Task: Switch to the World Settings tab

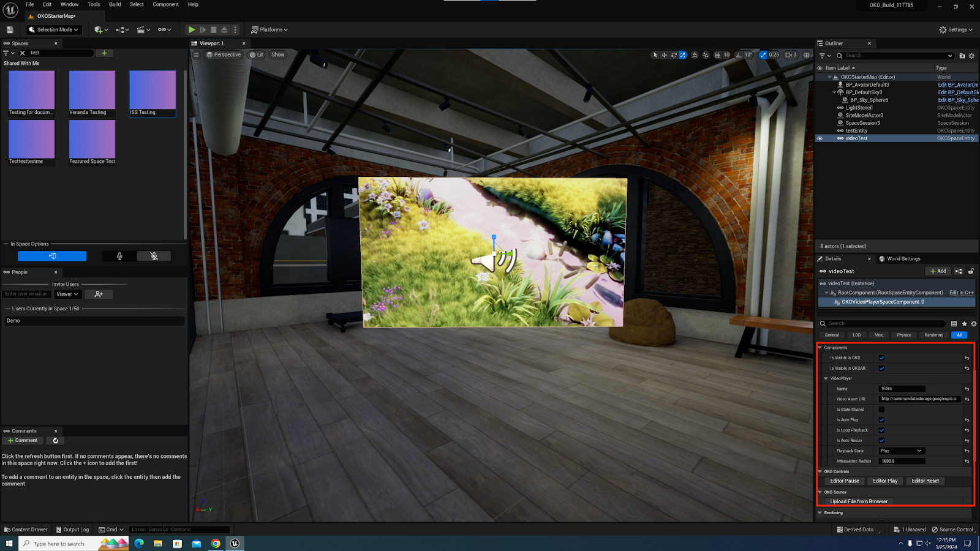Action: (x=903, y=259)
